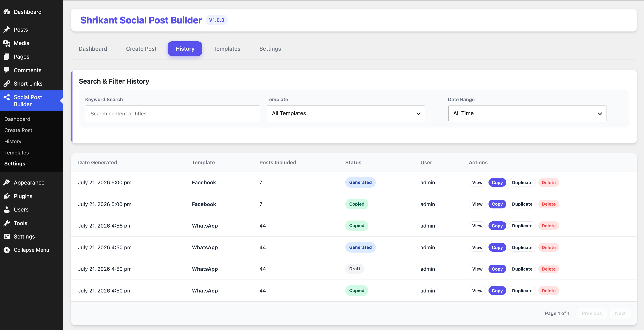Screen dimensions: 644x330
Task: Click the Comments speech bubble icon
Action: 7,70
